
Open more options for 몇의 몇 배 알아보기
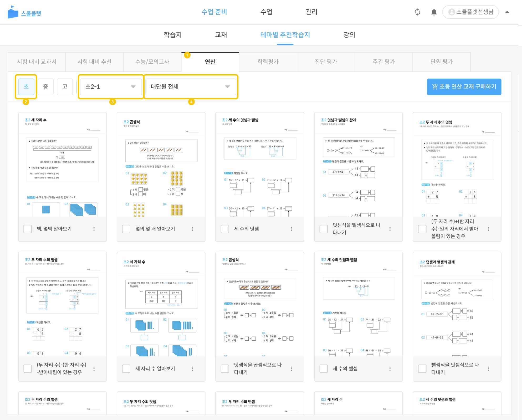pyautogui.click(x=192, y=229)
